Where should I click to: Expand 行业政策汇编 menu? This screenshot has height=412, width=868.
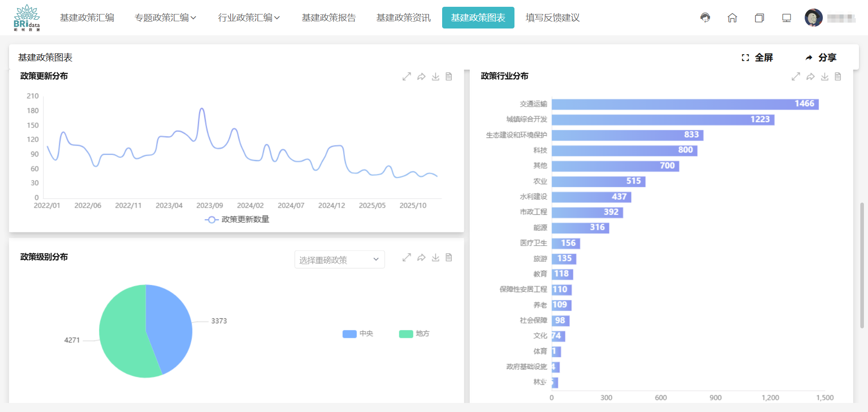(249, 18)
